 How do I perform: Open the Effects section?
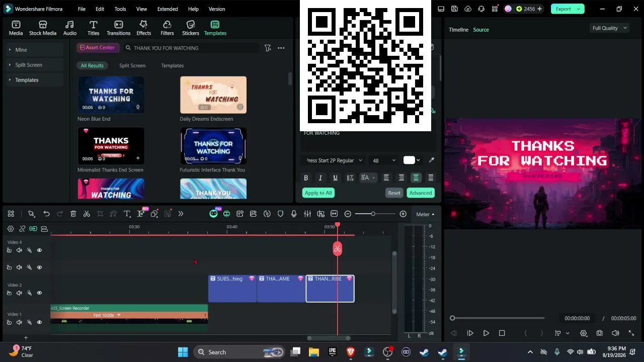click(143, 28)
